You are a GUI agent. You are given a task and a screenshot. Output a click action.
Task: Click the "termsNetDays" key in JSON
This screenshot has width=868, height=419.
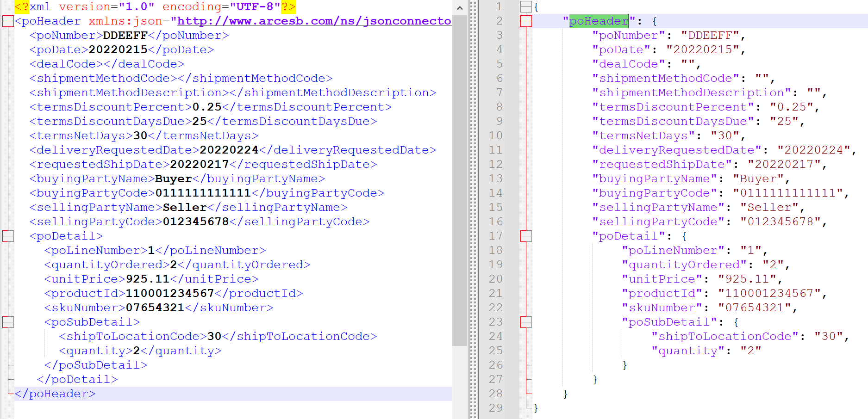[x=643, y=136]
